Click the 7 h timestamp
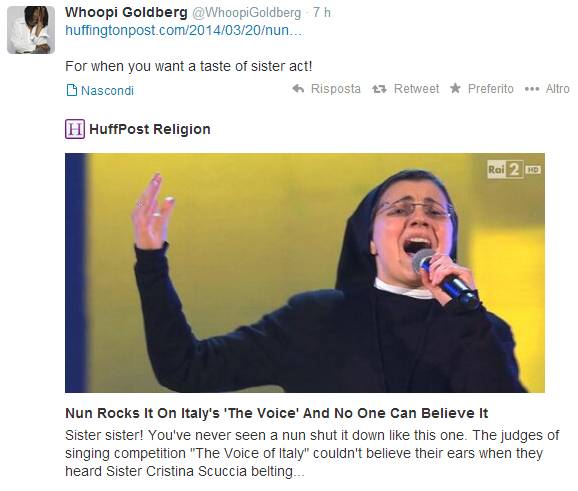This screenshot has height=491, width=578. pos(322,13)
